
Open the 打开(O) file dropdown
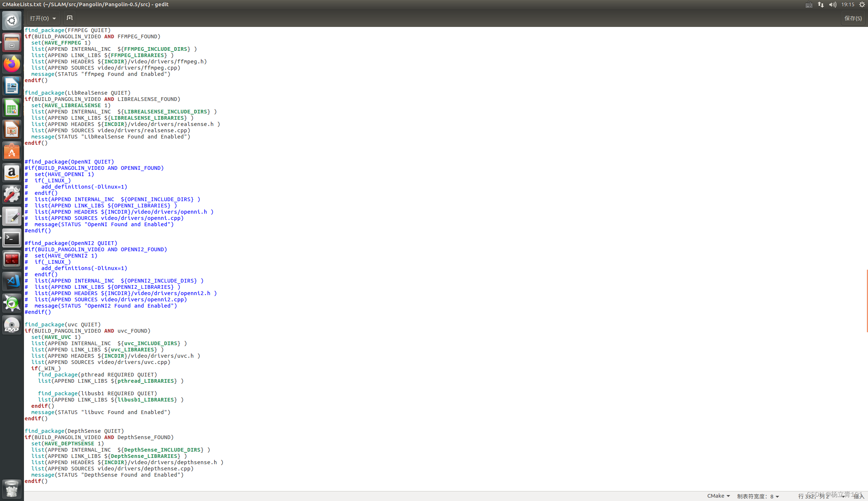click(43, 18)
